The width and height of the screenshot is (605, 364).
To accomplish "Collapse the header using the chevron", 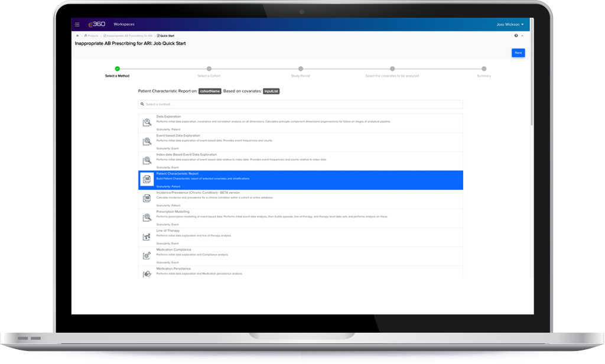I will tap(522, 36).
